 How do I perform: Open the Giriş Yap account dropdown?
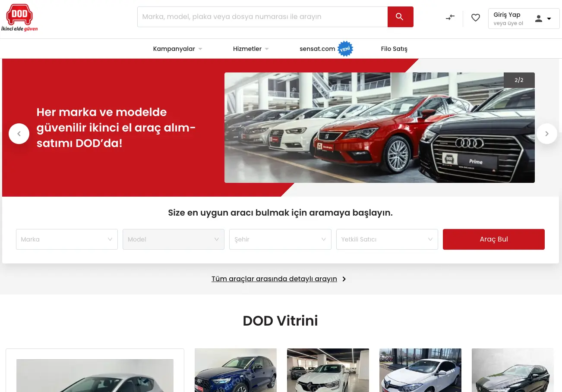click(x=523, y=19)
